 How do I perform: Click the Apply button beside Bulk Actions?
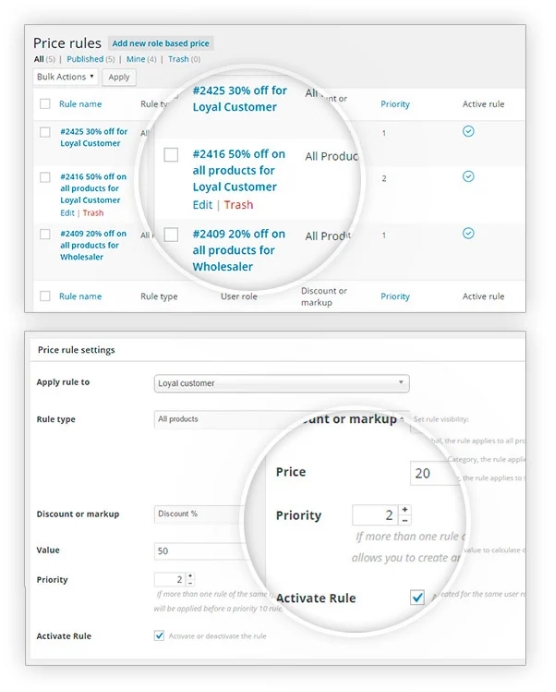pyautogui.click(x=119, y=77)
